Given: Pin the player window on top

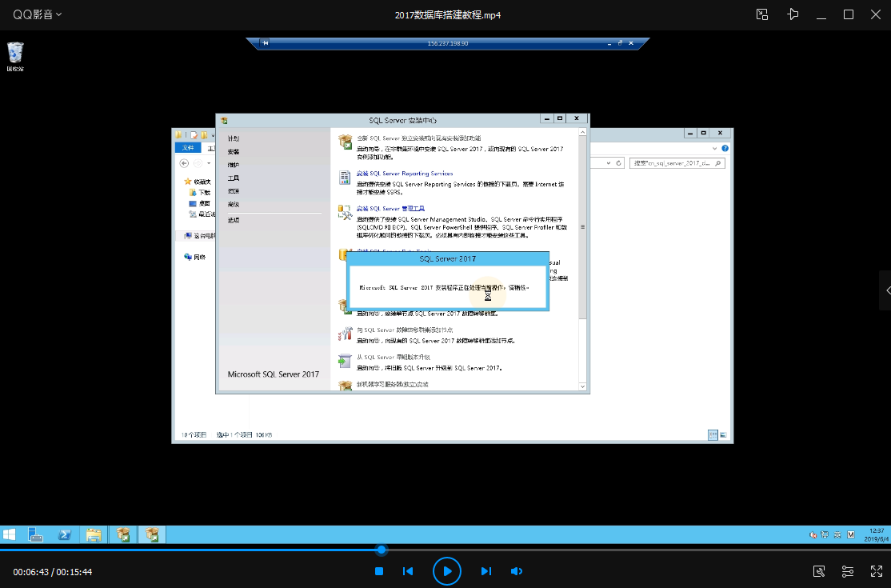Looking at the screenshot, I should click(793, 14).
